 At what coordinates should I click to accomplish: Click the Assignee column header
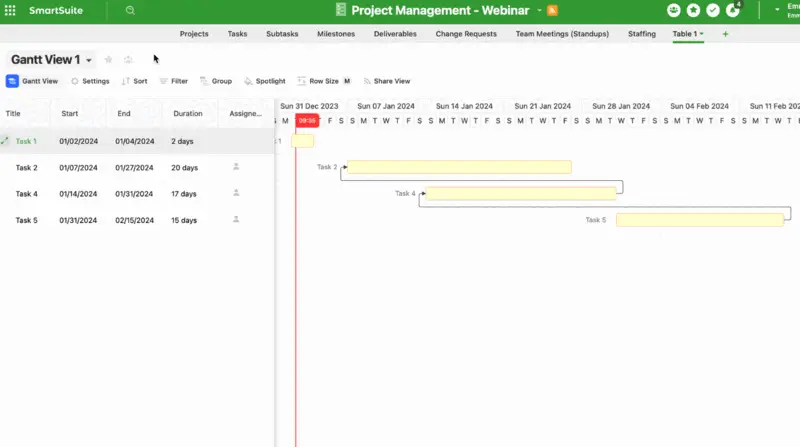coord(245,113)
